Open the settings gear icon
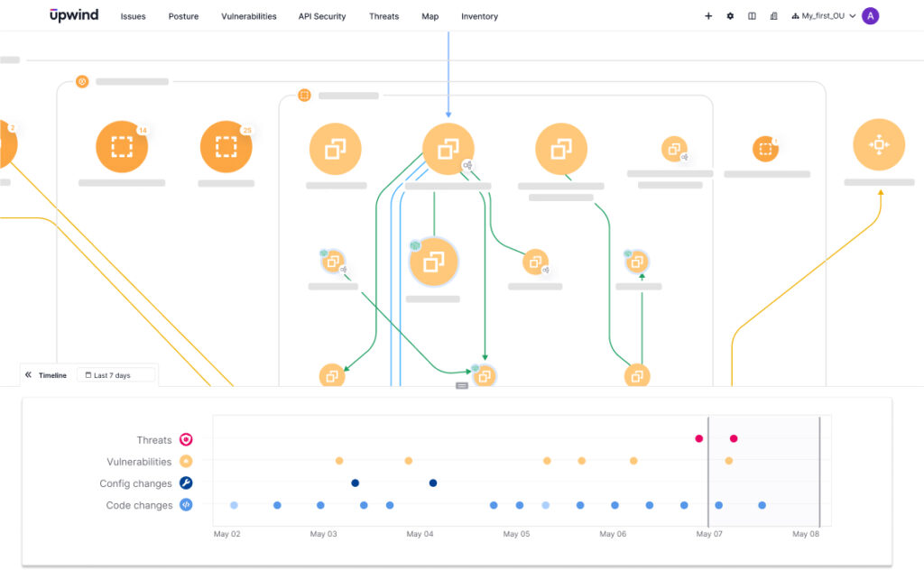This screenshot has width=924, height=570. (730, 15)
